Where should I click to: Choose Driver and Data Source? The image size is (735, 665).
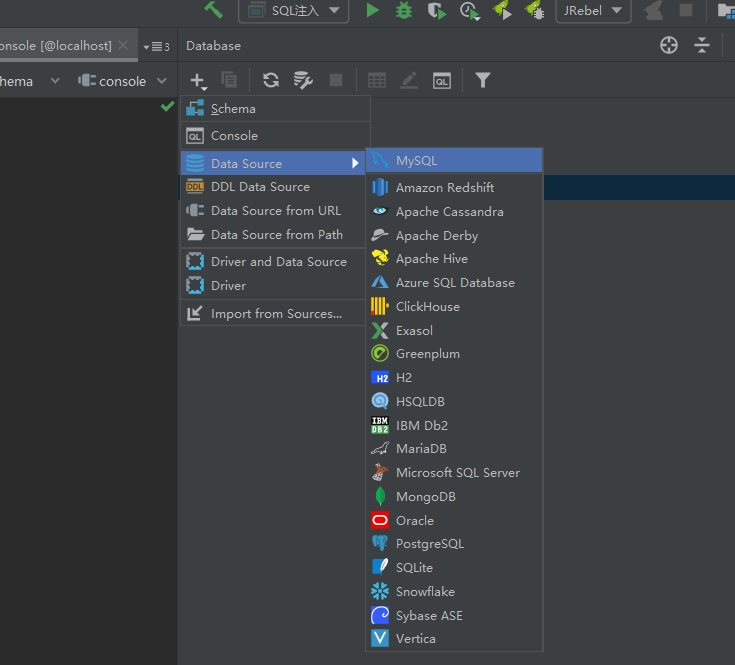pos(273,262)
